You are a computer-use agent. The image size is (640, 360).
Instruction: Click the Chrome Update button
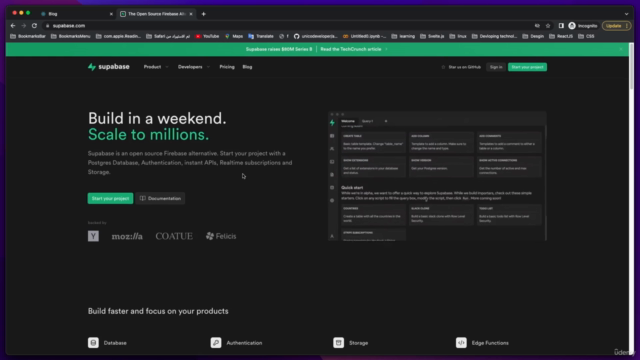pyautogui.click(x=616, y=26)
